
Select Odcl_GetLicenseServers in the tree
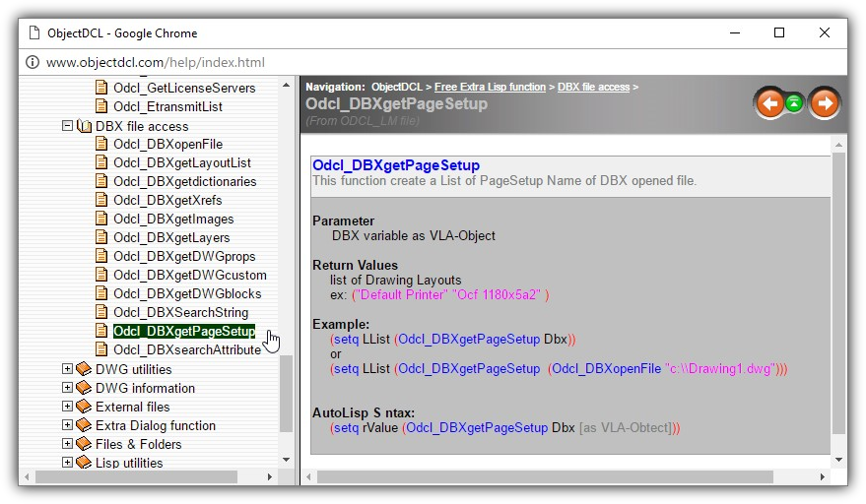click(184, 88)
